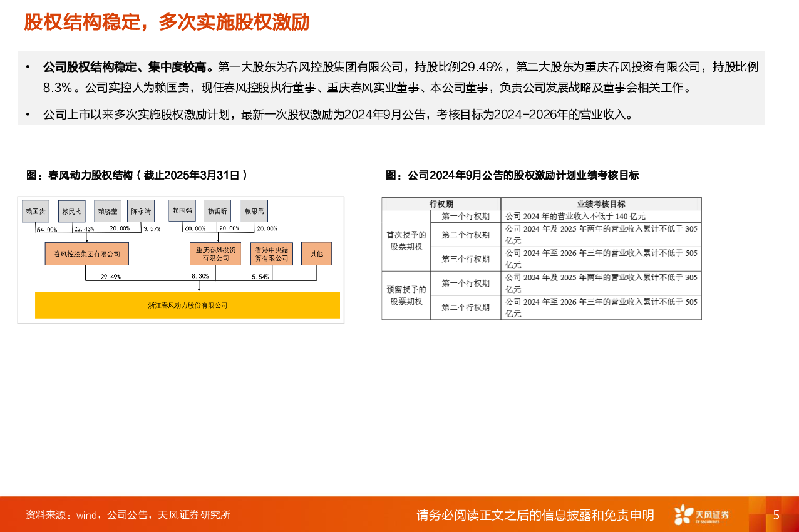Click the 3.57% ownership label
799x532 pixels.
click(x=152, y=229)
